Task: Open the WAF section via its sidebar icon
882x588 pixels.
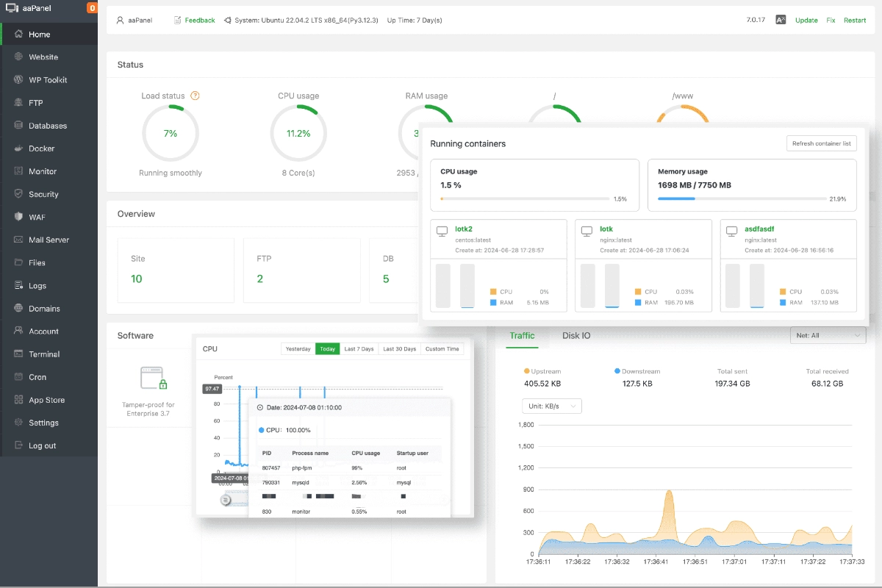Action: [18, 216]
